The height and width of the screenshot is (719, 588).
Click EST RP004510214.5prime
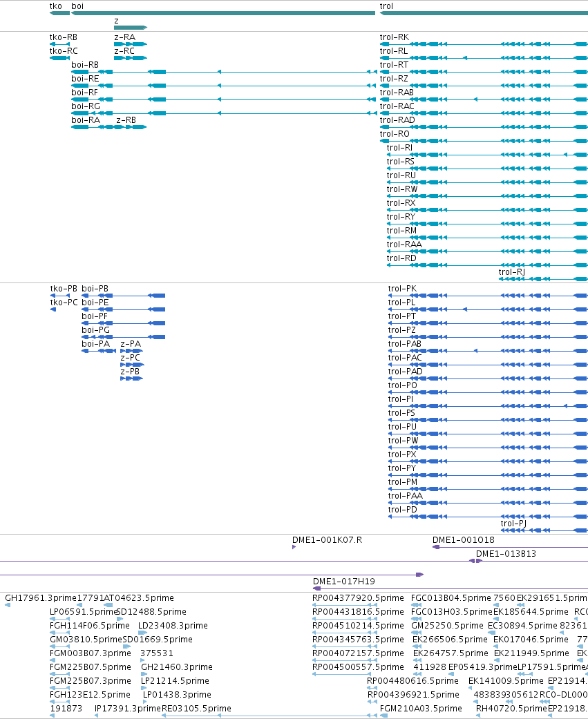(358, 626)
